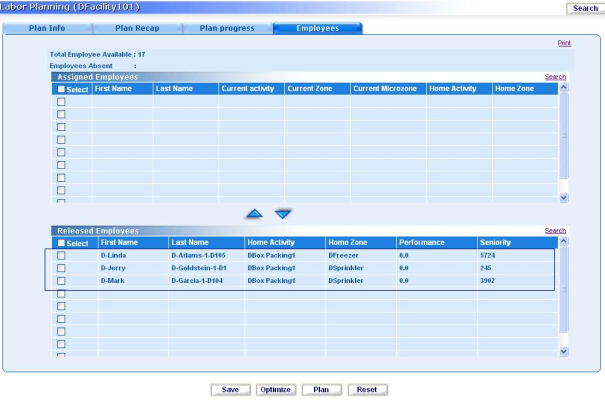Select the checkbox for D-Jerry

(x=61, y=269)
